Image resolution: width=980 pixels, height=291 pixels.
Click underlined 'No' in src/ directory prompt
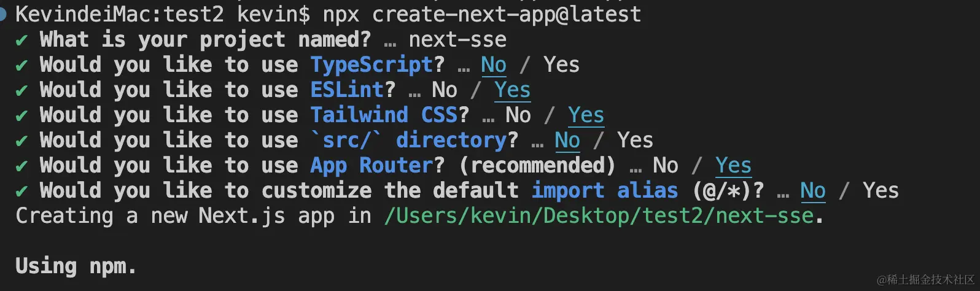pos(567,140)
